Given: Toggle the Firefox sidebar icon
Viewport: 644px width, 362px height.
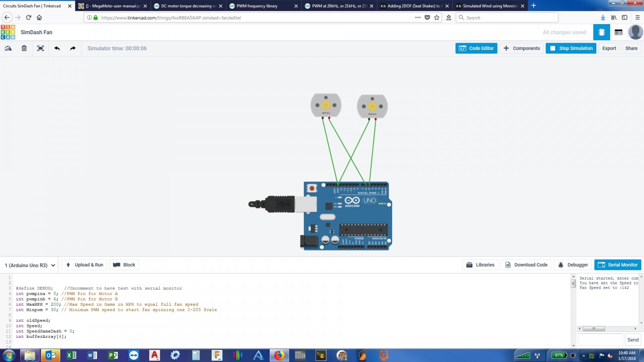Looking at the screenshot, I should coord(625,17).
